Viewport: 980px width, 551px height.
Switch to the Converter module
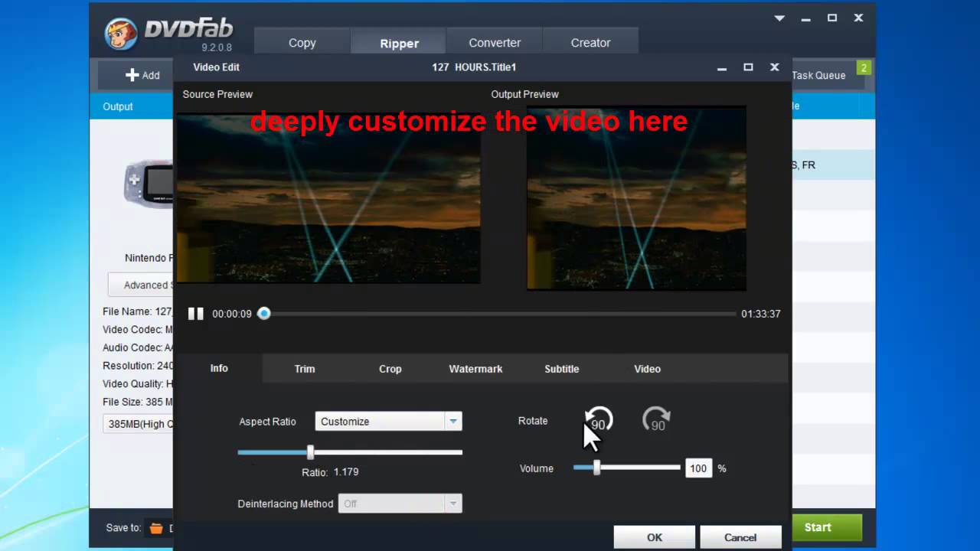pyautogui.click(x=495, y=43)
